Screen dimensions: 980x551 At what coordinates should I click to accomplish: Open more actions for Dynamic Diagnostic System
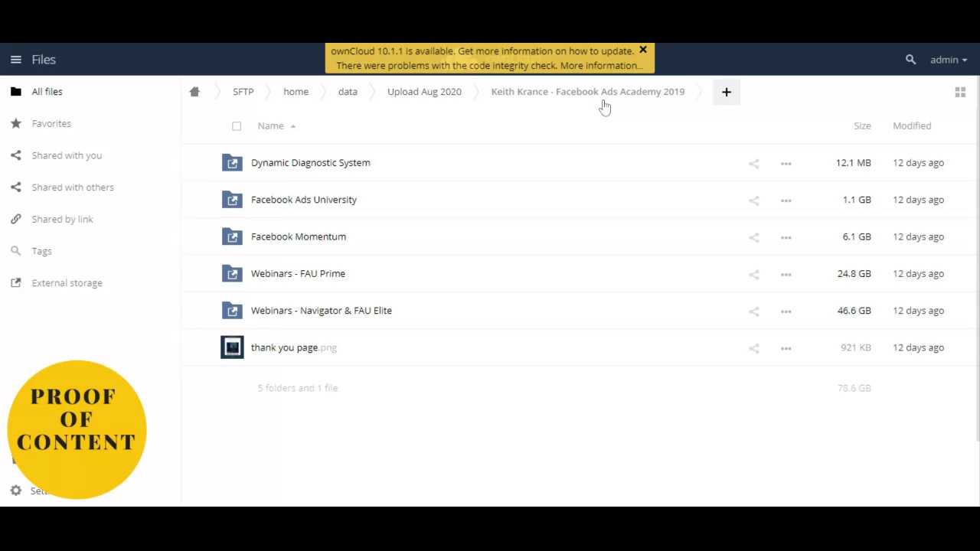coord(786,164)
